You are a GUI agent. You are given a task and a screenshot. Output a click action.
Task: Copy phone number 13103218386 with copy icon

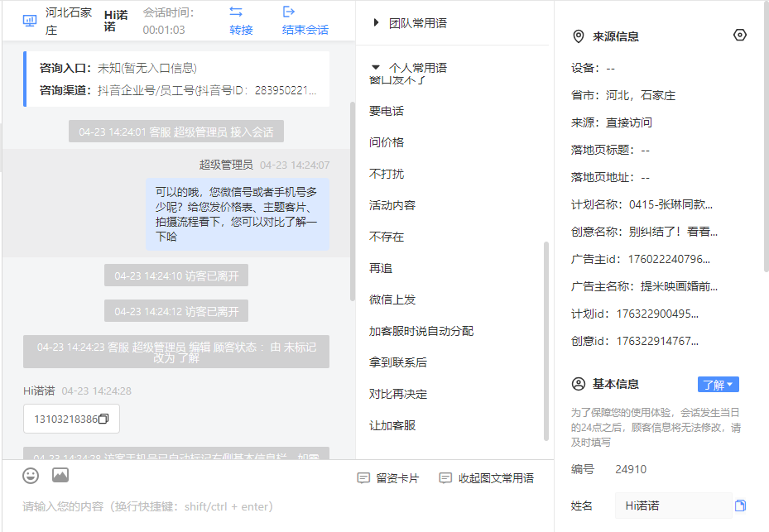click(x=103, y=419)
